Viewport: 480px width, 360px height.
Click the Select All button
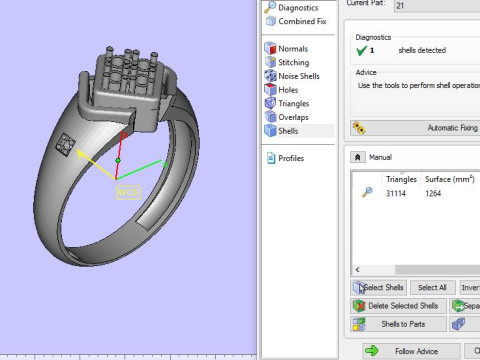point(432,287)
